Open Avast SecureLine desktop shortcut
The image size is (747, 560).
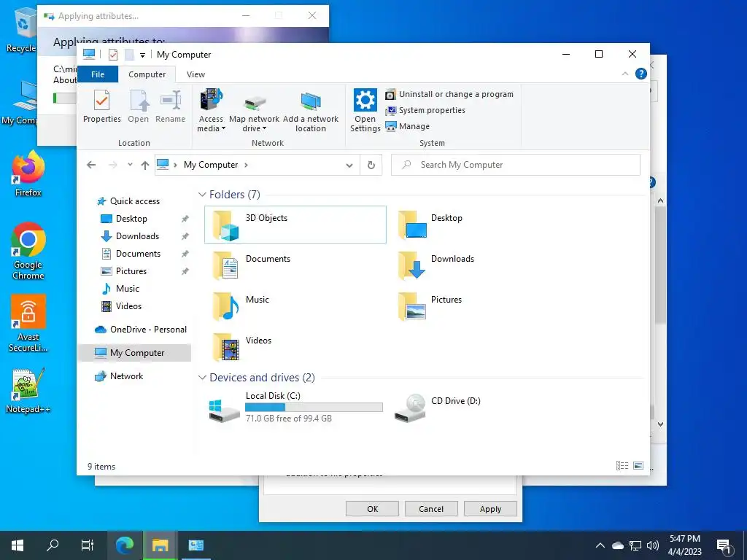pyautogui.click(x=28, y=323)
